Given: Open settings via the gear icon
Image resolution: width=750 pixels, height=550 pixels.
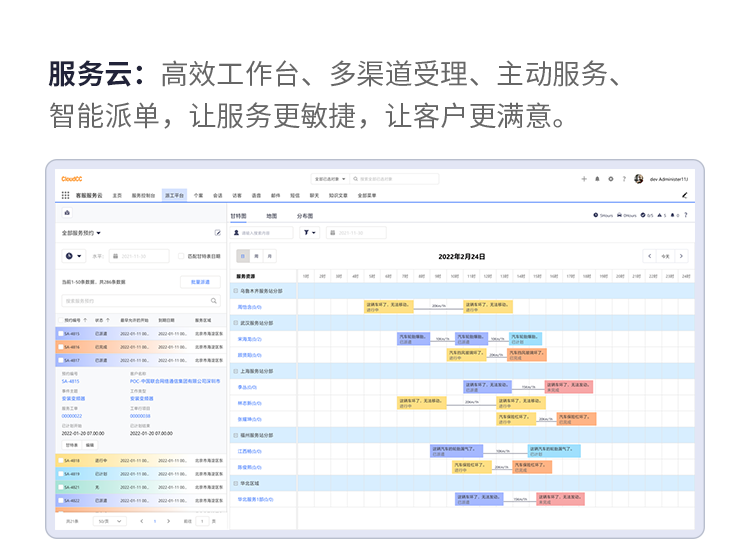Looking at the screenshot, I should [611, 179].
